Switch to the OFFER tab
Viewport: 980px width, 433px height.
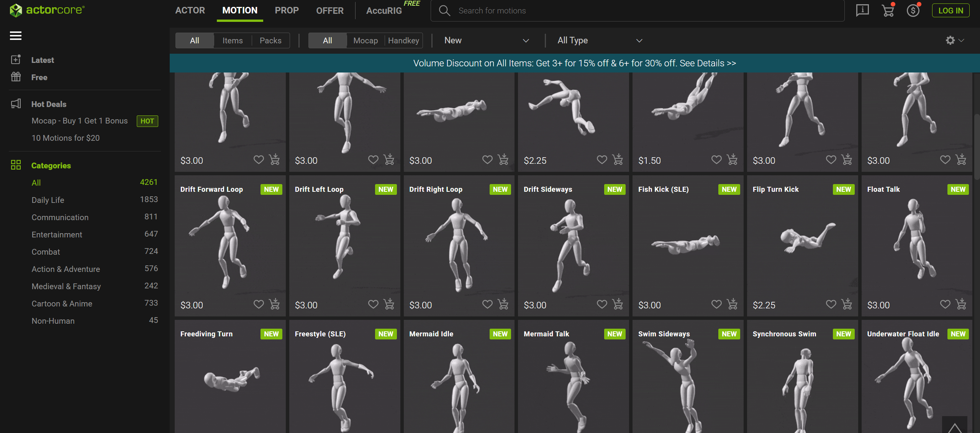[x=330, y=10]
